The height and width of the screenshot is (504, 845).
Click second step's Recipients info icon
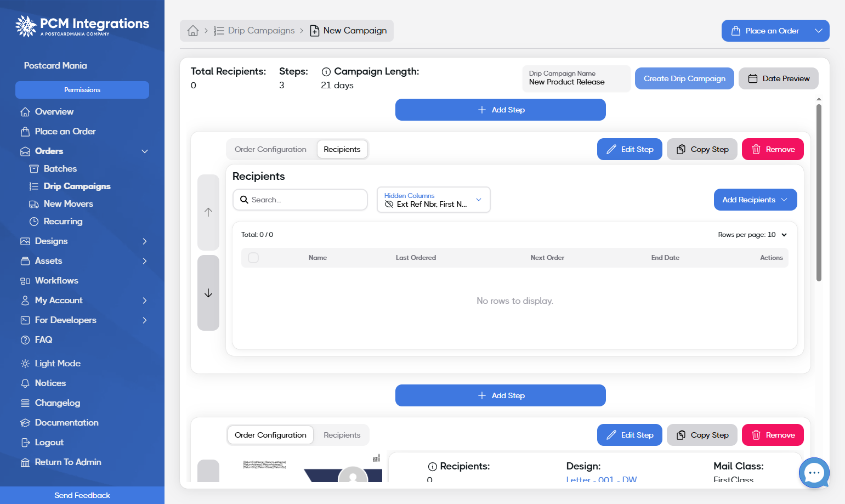pyautogui.click(x=433, y=467)
